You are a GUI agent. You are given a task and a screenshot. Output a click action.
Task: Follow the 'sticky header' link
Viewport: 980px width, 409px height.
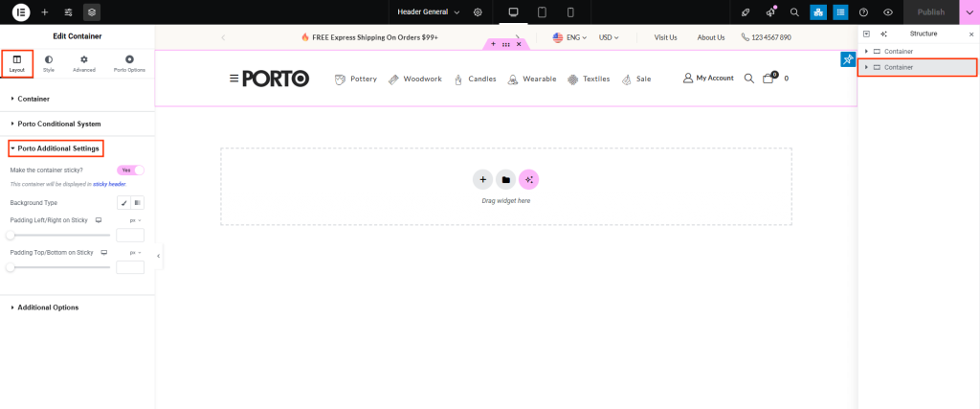tap(109, 184)
